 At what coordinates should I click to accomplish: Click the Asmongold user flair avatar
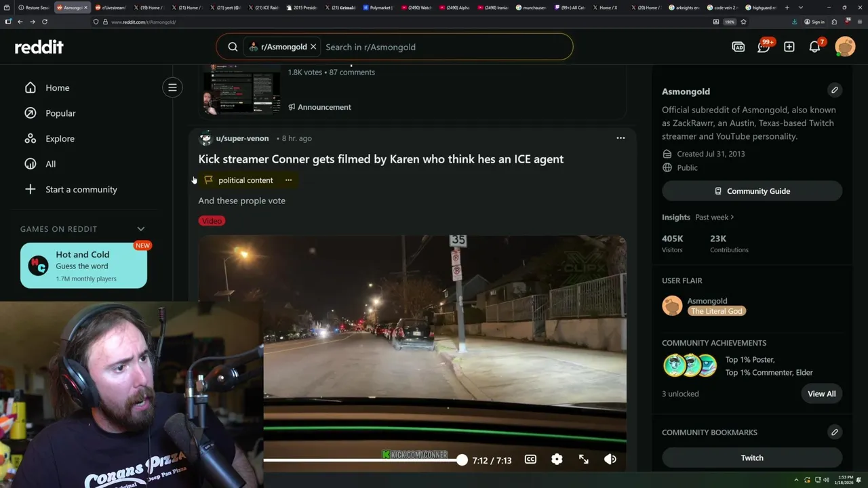672,306
